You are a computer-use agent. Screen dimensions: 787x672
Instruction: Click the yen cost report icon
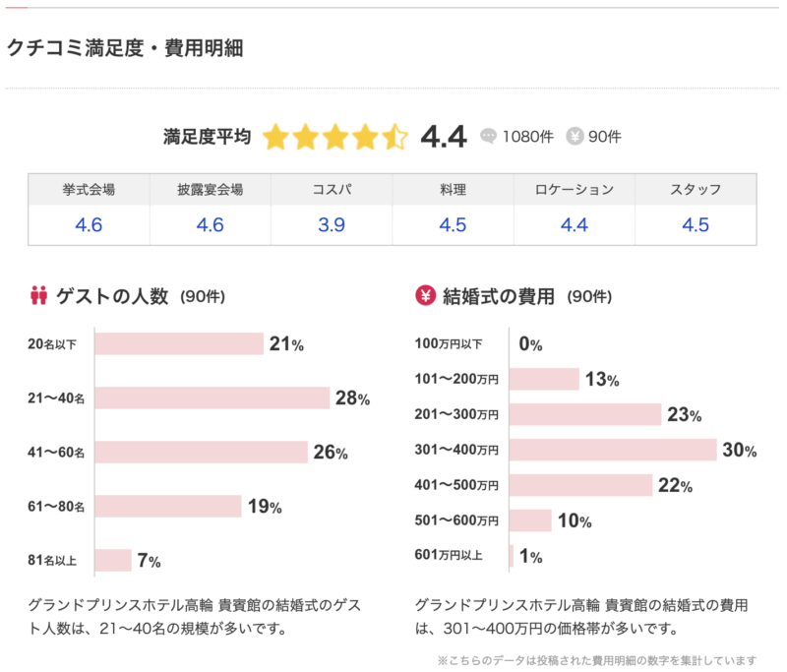pos(575,137)
